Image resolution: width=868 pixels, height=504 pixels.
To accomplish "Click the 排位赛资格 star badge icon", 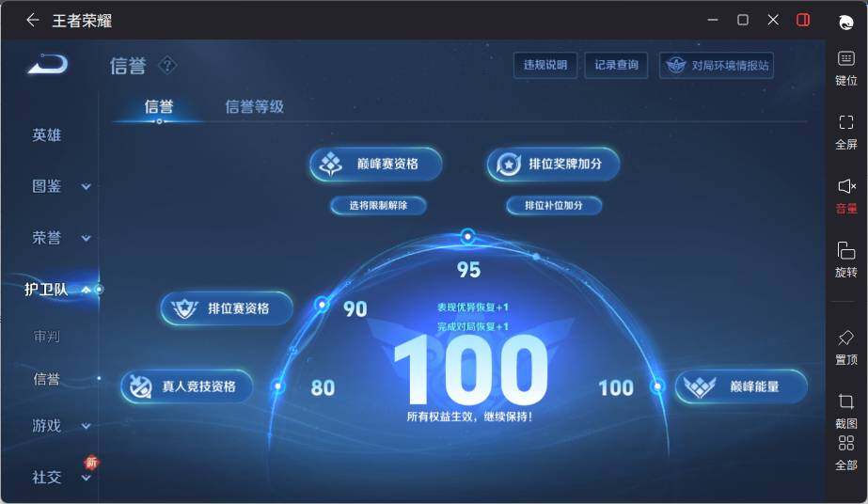I will coord(183,308).
